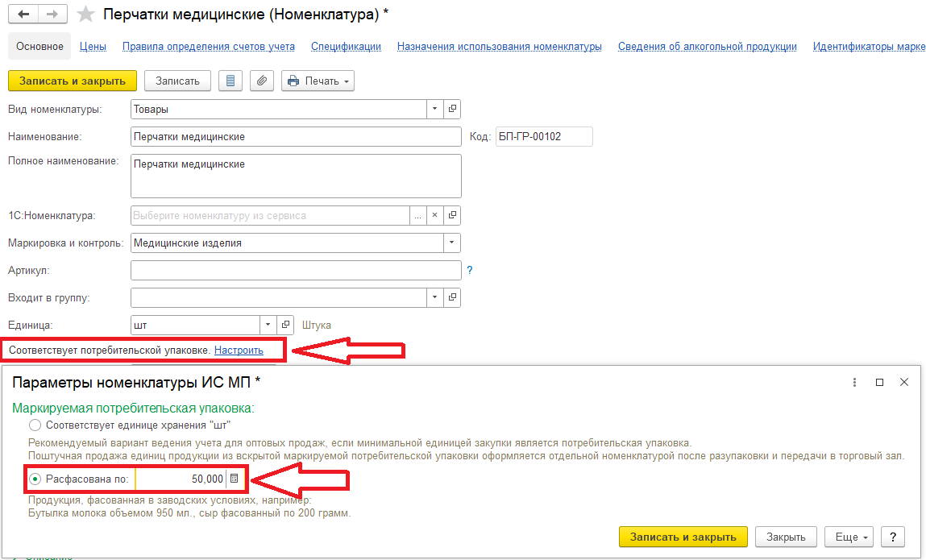Add item to favorites with star icon
926x560 pixels.
pyautogui.click(x=84, y=15)
